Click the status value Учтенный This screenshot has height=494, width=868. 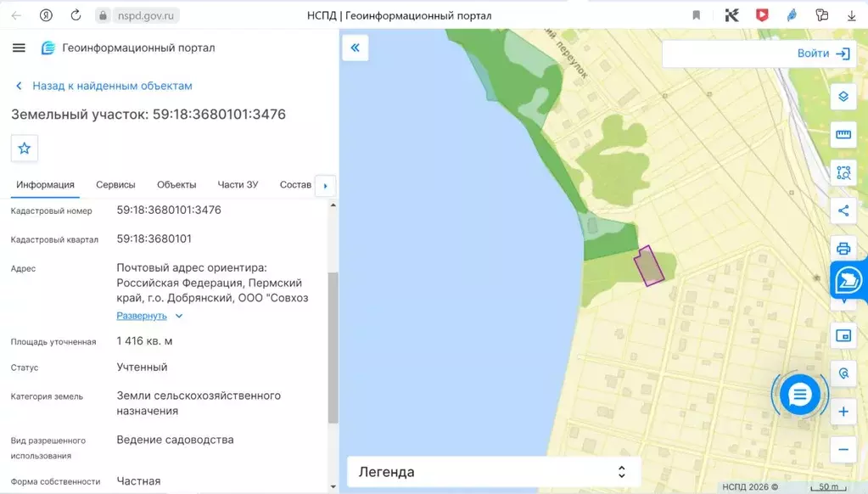142,368
